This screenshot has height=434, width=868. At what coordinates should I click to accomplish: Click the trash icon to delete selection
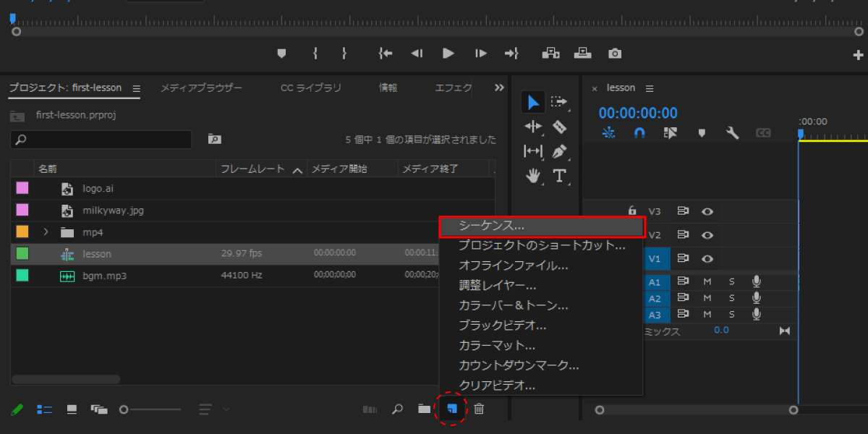479,409
